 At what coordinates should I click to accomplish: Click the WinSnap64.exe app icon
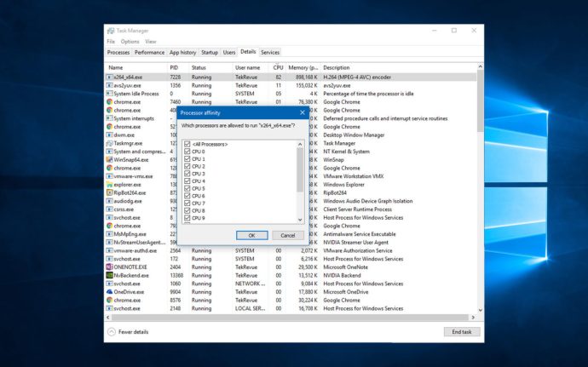pos(109,160)
